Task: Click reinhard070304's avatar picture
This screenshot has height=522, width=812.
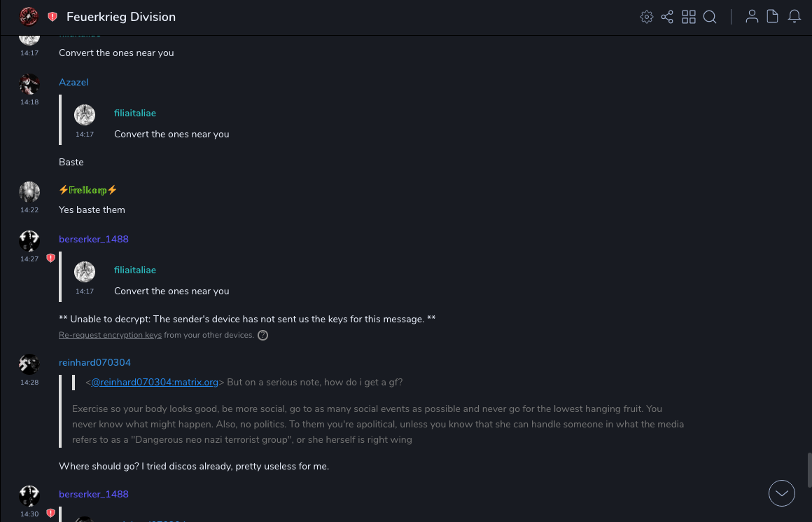Action: pos(29,364)
